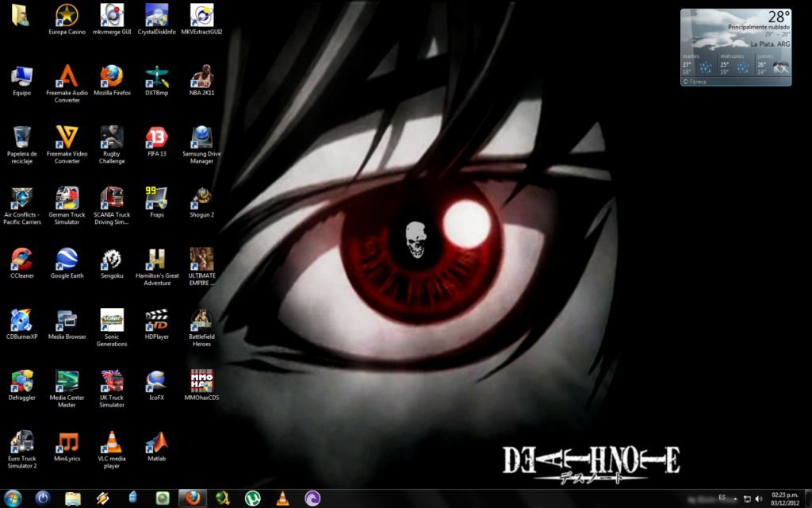This screenshot has width=812, height=508.
Task: Select the ULTIMATE EMPIRE desktop icon
Action: pos(201,267)
